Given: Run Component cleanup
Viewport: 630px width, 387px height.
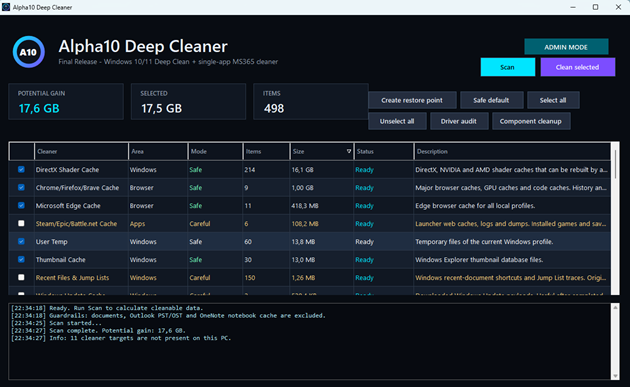Looking at the screenshot, I should click(531, 121).
